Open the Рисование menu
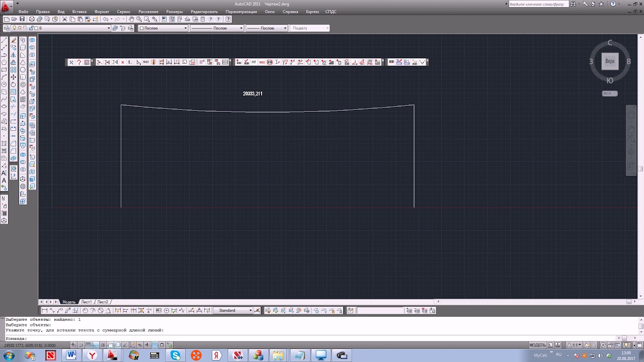Viewport: 644px width, 362px height. coord(148,12)
